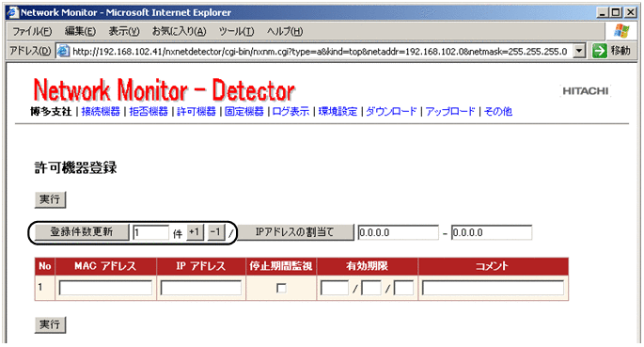This screenshot has height=347, width=644.
Task: Click the +1 increment button
Action: 196,232
